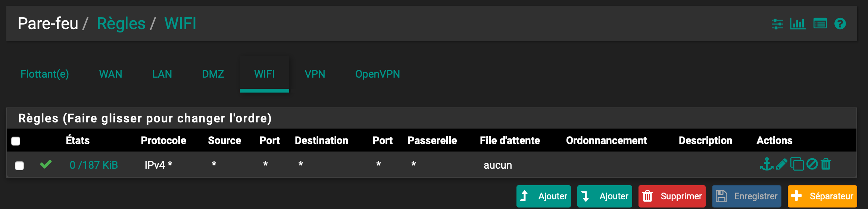Screen dimensions: 868x209
Task: Disable the IPv4 rule with the ban icon
Action: (x=812, y=164)
